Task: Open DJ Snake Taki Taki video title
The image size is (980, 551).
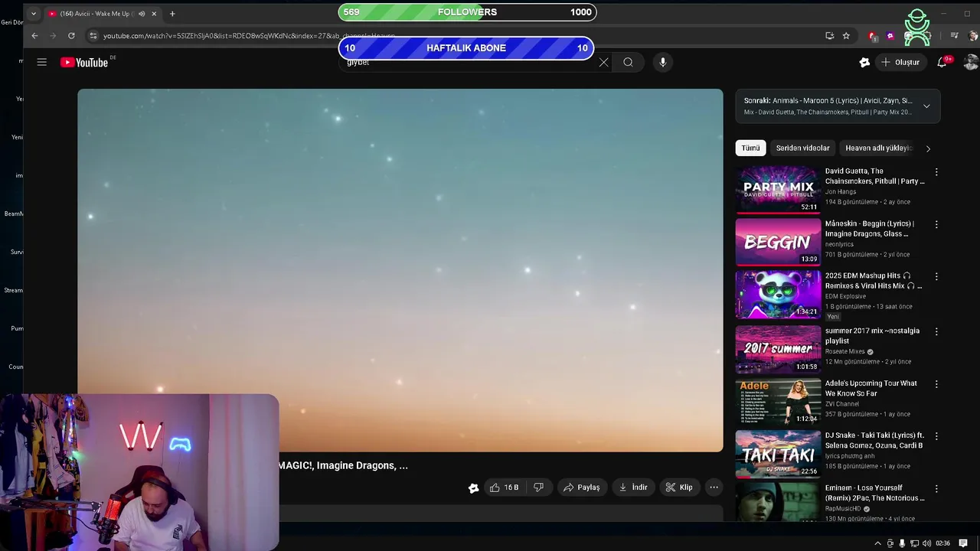Action: (x=874, y=440)
